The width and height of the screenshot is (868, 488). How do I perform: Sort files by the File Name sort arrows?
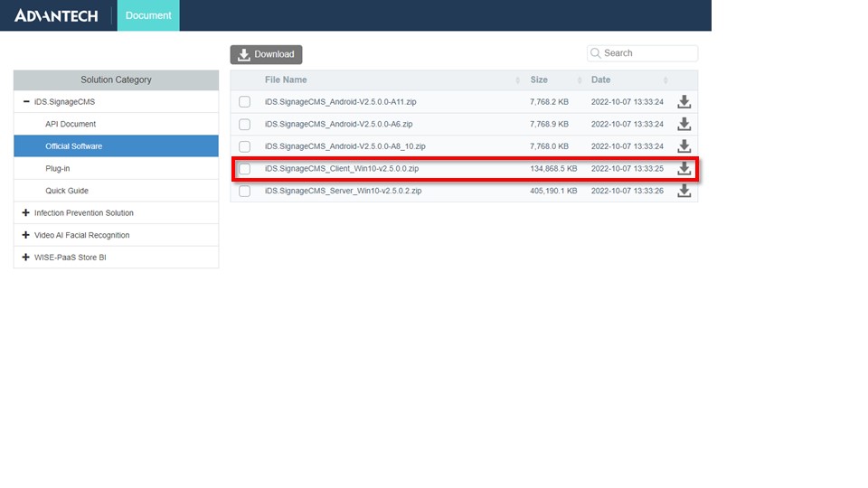tap(517, 80)
